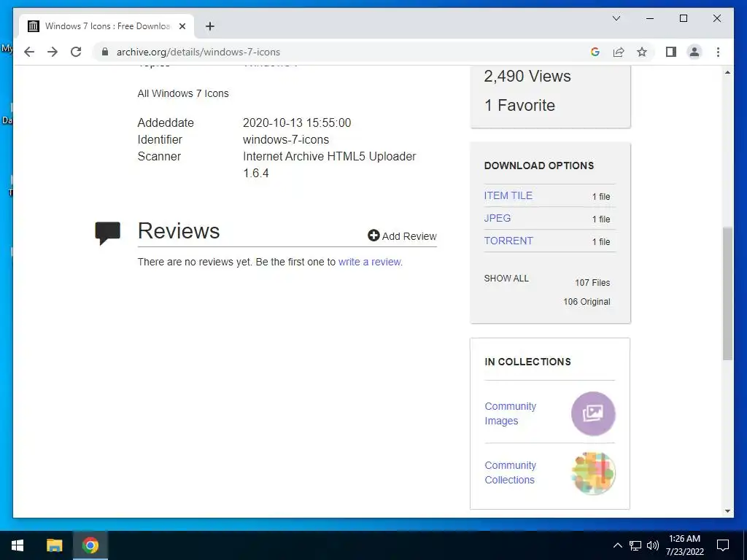Reload the archive.org page
Viewport: 747px width, 560px height.
click(76, 52)
